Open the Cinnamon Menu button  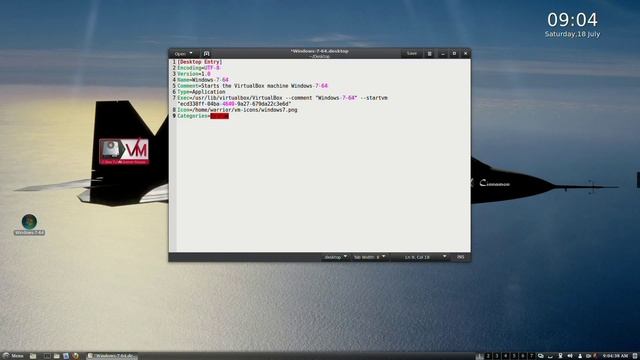13,356
